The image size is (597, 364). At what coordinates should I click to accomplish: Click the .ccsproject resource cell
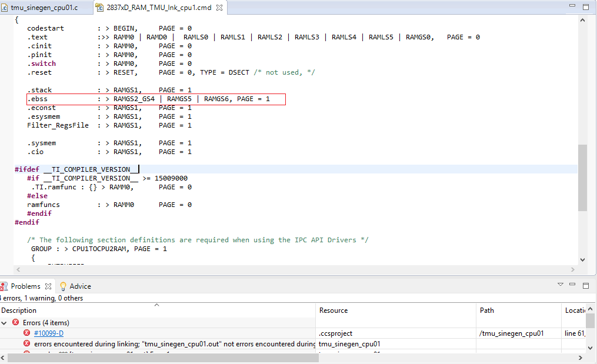(335, 333)
